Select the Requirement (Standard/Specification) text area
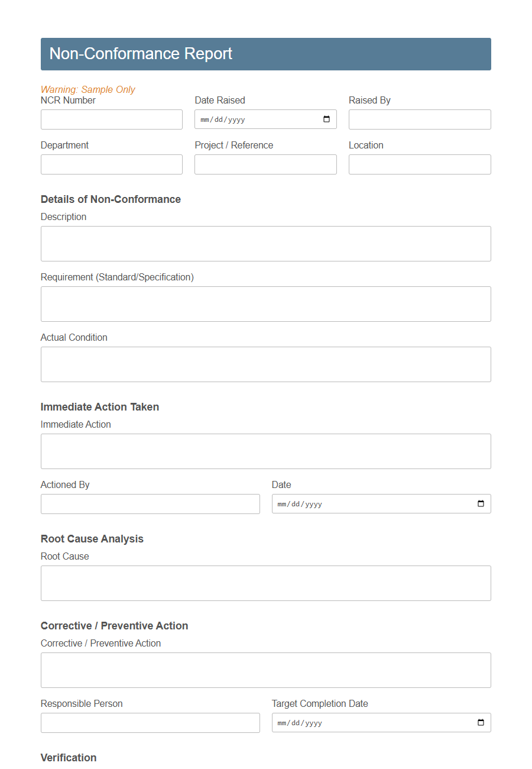Screen dimensions: 532x769 pyautogui.click(x=265, y=303)
